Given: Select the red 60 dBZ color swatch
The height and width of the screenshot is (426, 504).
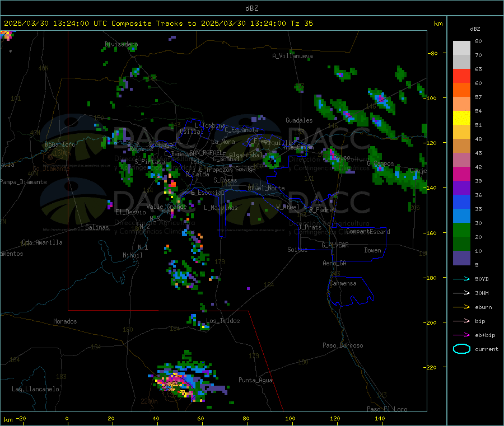Looking at the screenshot, I should pos(461,76).
